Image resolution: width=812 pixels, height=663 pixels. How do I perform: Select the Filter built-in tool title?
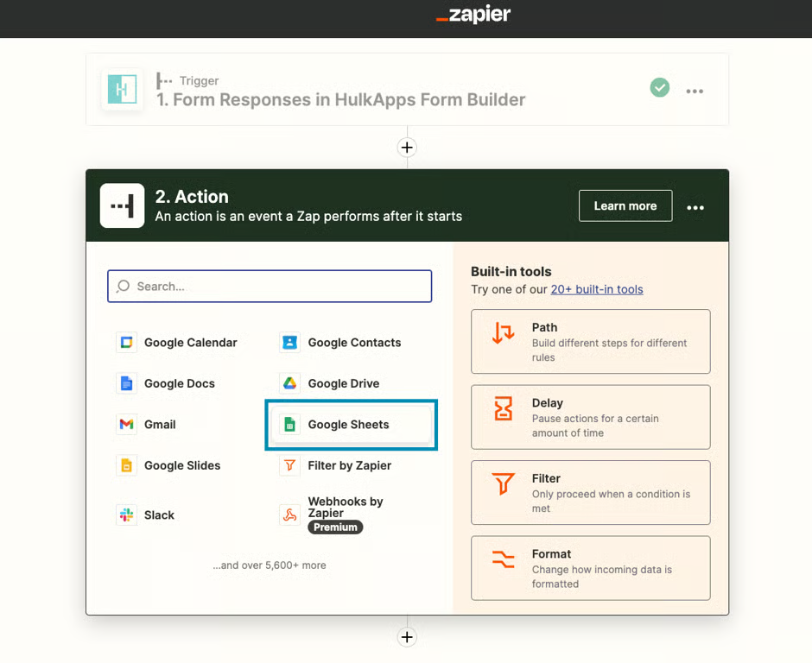click(x=546, y=479)
